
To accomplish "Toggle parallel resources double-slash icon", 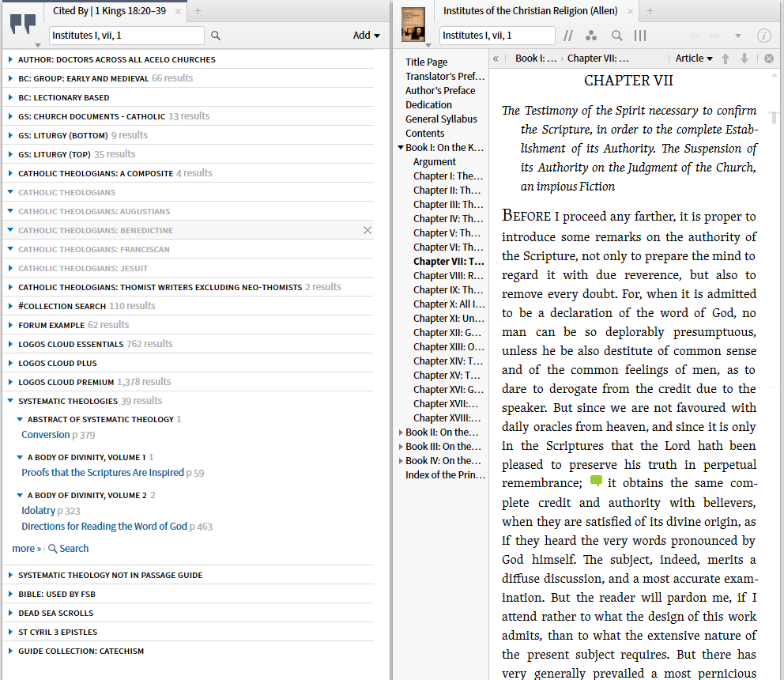I will 568,36.
